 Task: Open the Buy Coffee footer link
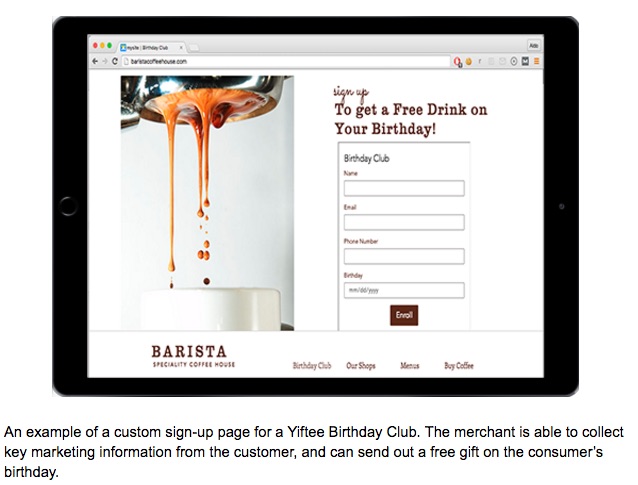(x=459, y=366)
